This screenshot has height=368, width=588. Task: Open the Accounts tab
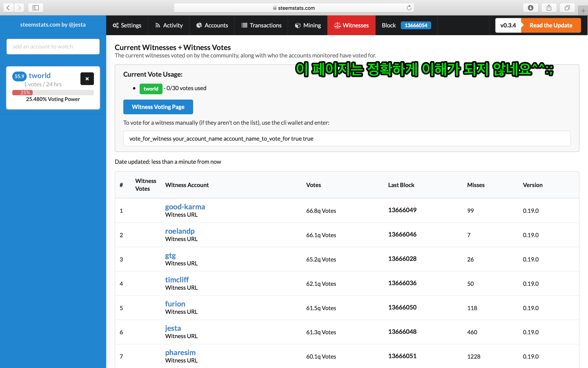[x=212, y=25]
